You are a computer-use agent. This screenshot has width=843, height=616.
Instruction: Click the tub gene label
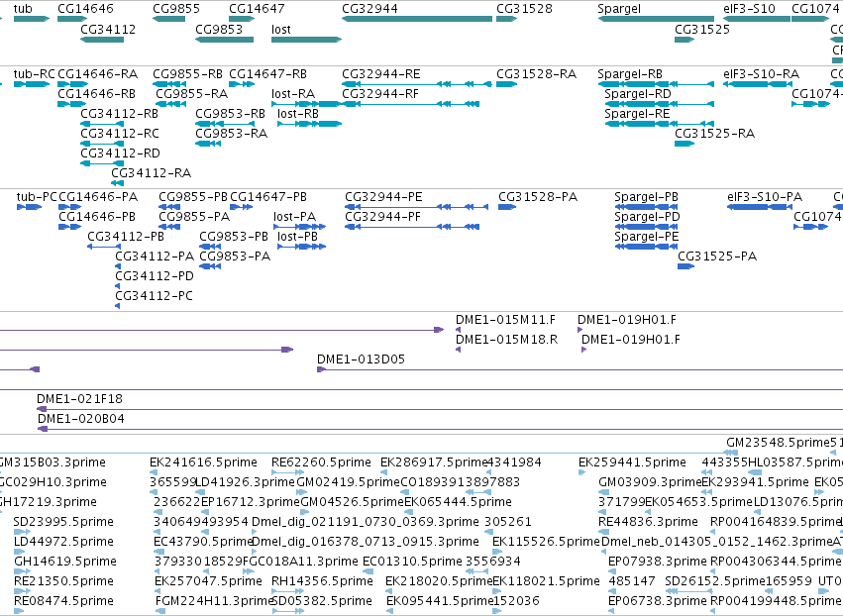coord(23,9)
